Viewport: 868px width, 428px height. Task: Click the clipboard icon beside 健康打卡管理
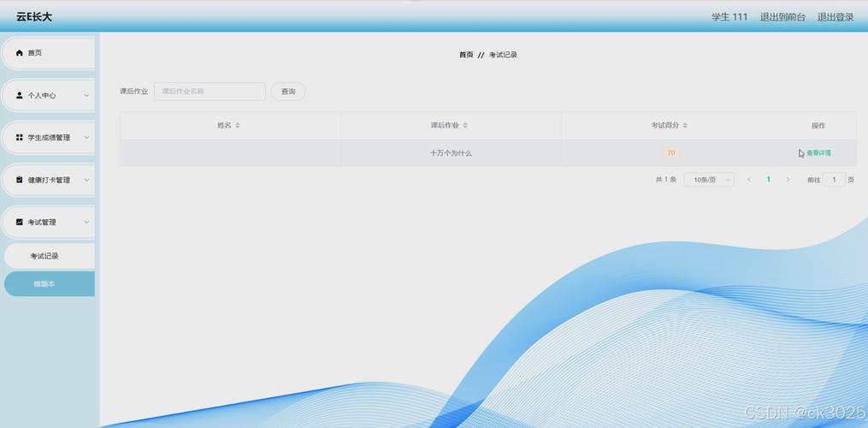20,180
